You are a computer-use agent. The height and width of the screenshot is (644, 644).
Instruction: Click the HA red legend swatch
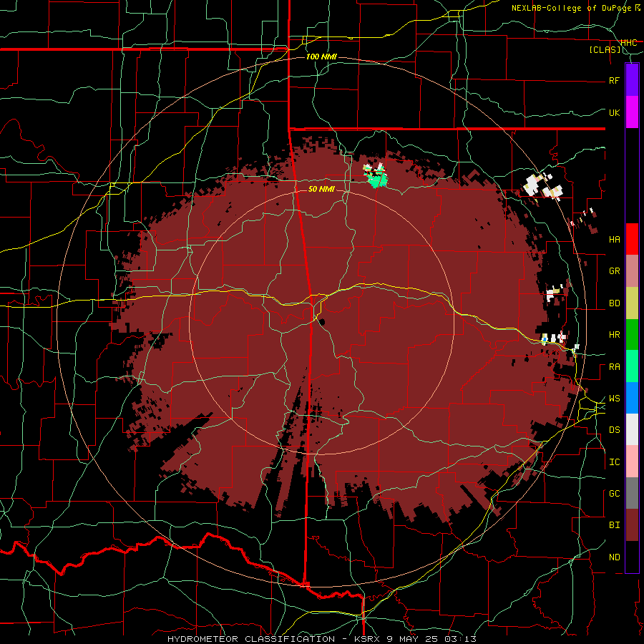[632, 239]
